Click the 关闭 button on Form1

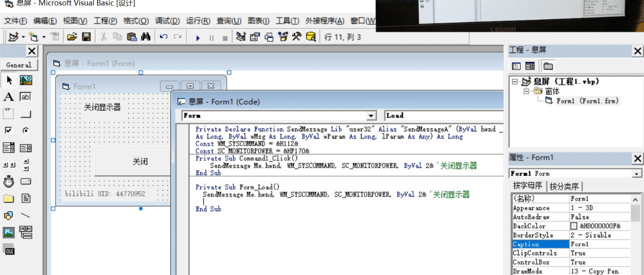[x=132, y=162]
